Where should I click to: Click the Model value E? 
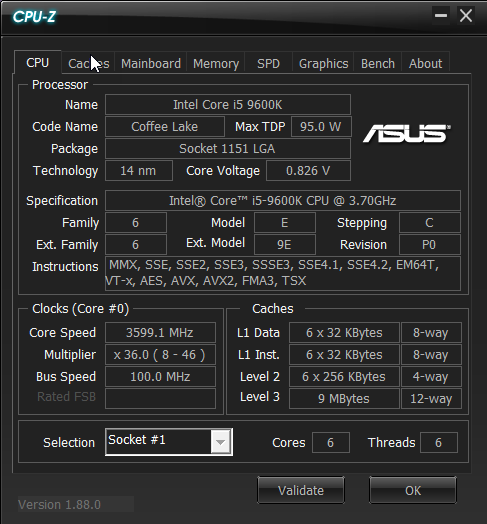[x=285, y=223]
